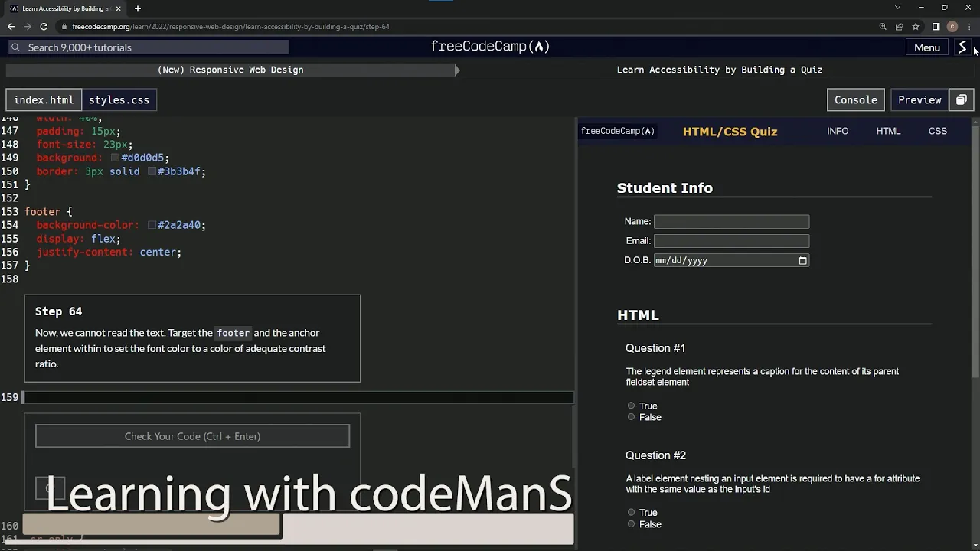Open the date picker calendar icon
The width and height of the screenshot is (980, 551).
click(802, 261)
